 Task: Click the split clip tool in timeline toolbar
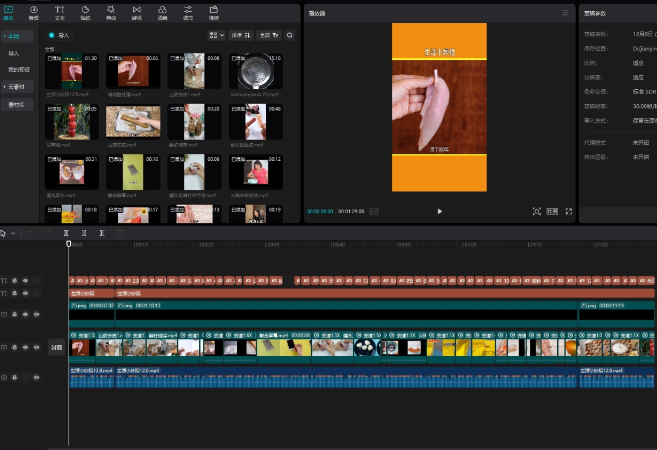click(x=68, y=233)
